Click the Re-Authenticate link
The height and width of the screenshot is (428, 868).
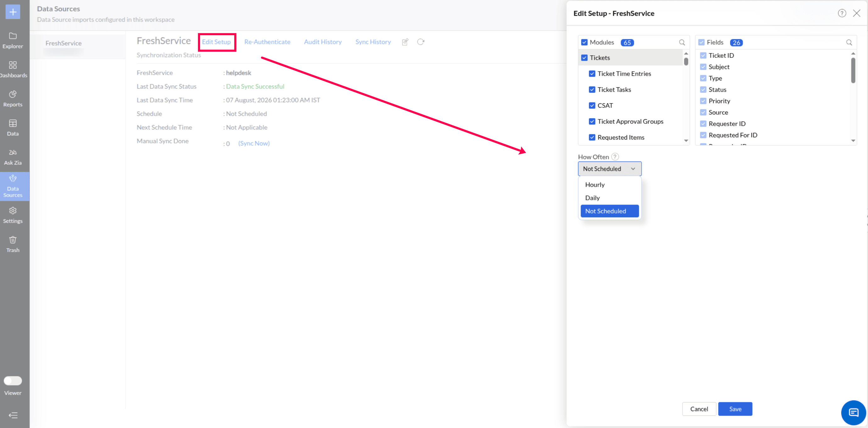click(267, 42)
